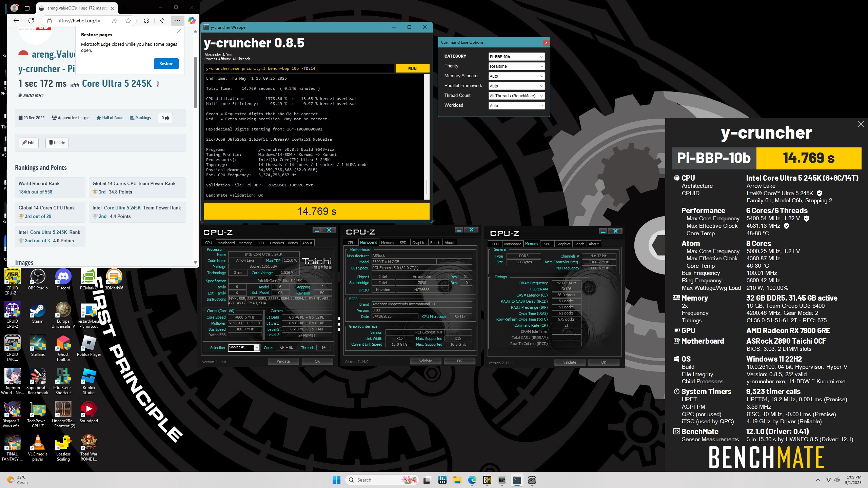Image resolution: width=868 pixels, height=488 pixels.
Task: Click Edit button on hwbot page
Action: click(x=28, y=143)
